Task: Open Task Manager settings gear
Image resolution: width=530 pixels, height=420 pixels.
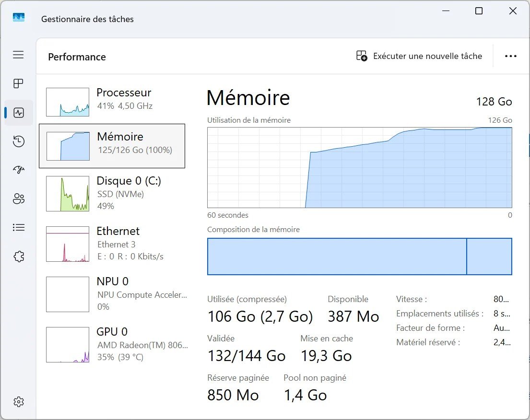Action: tap(19, 402)
